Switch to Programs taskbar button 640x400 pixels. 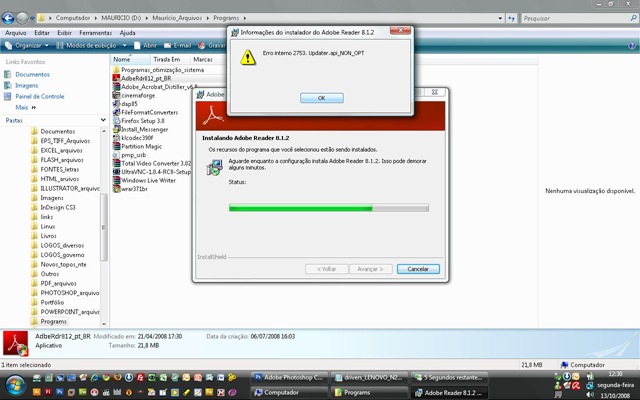[369, 393]
